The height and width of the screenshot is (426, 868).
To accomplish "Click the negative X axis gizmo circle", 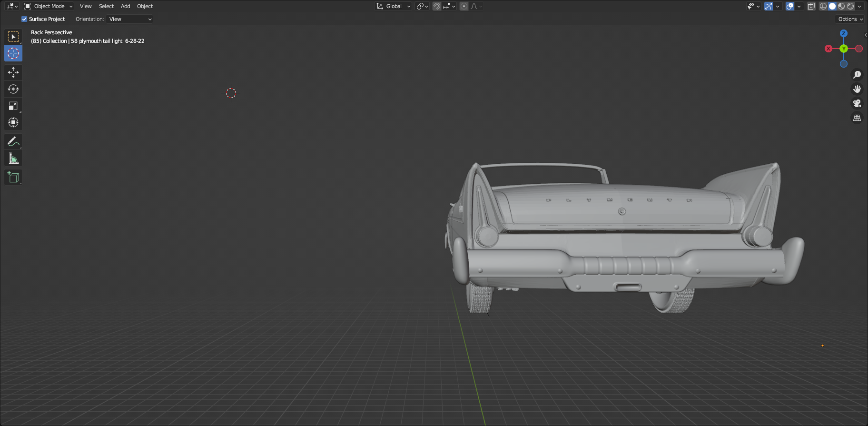I will pos(859,49).
